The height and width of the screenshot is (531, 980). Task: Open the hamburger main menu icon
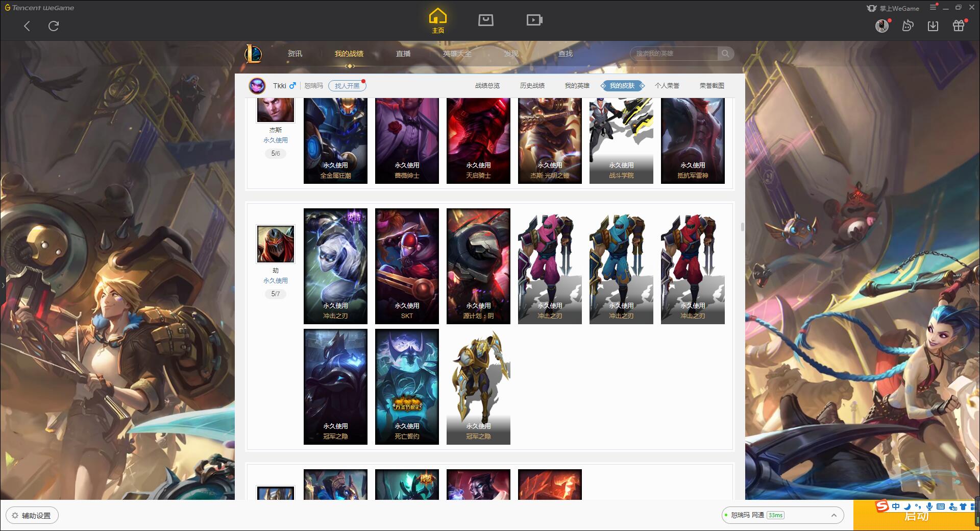pyautogui.click(x=933, y=8)
